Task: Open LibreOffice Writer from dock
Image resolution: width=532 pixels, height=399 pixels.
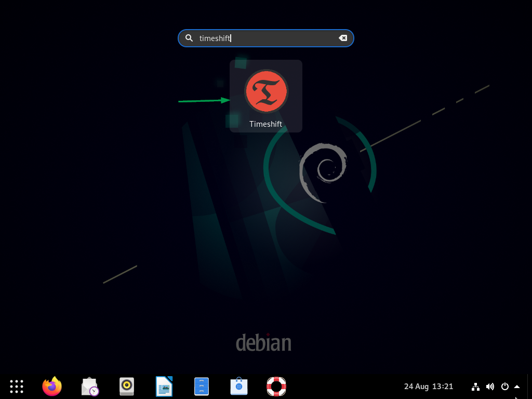Action: 164,387
